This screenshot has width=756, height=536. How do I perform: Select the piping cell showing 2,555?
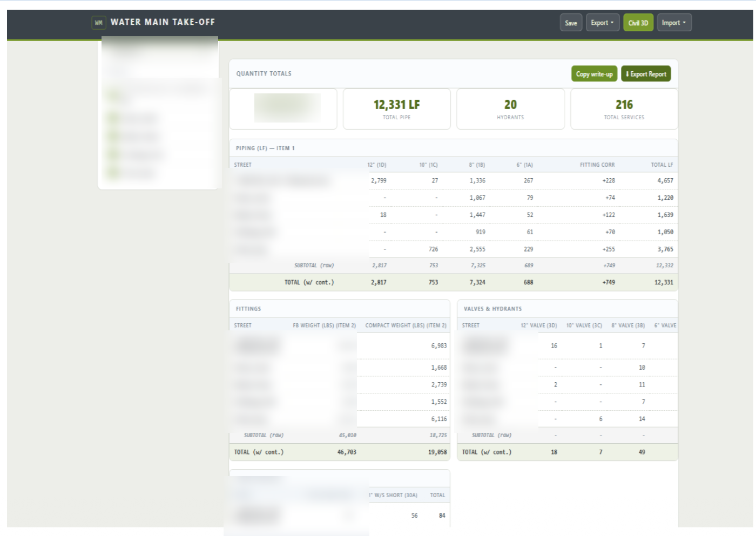[477, 249]
